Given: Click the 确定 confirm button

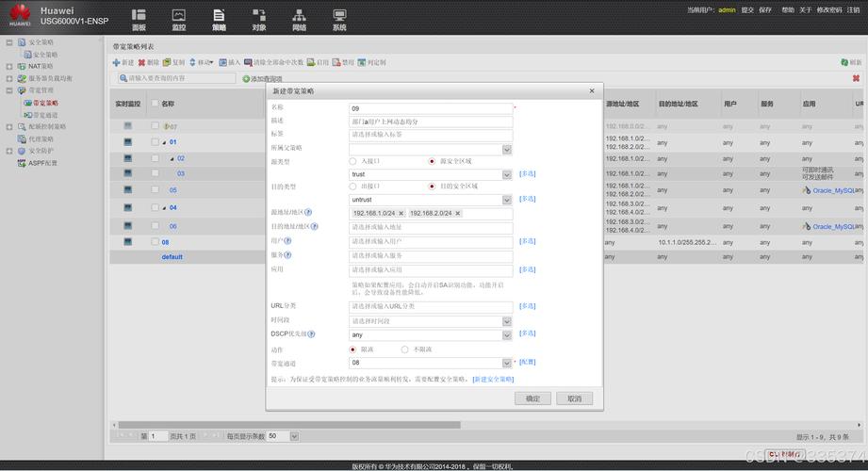Looking at the screenshot, I should pyautogui.click(x=532, y=398).
